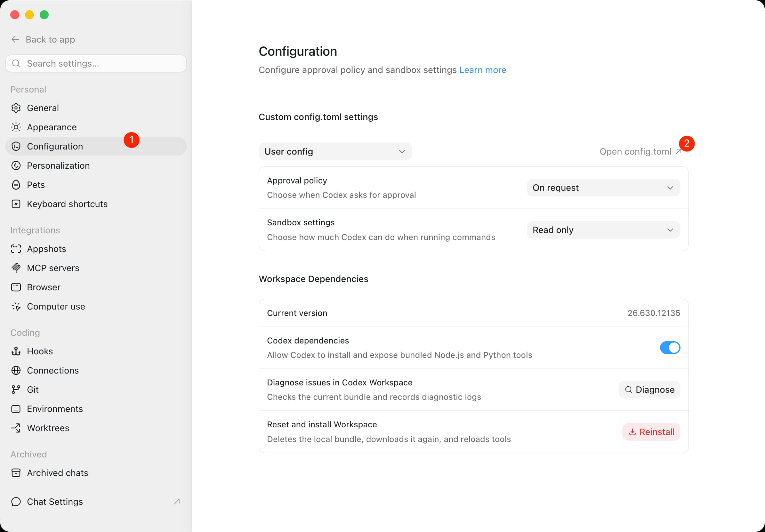Image resolution: width=765 pixels, height=532 pixels.
Task: Click the Workspace Dependencies heading
Action: click(314, 279)
